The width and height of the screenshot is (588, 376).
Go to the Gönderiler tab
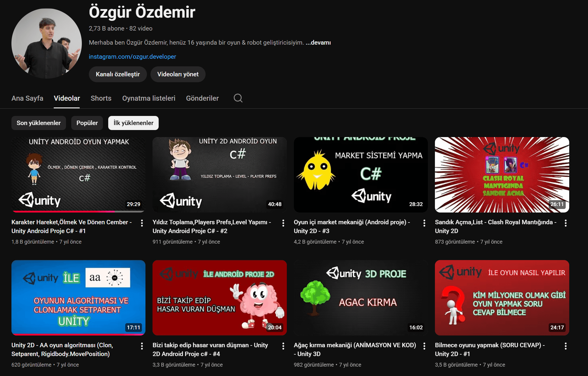click(202, 98)
